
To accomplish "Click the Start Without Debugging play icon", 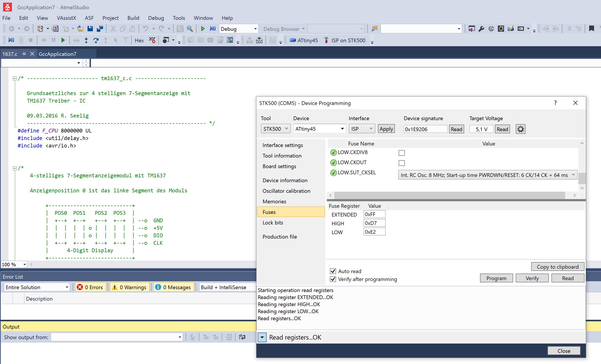I will click(203, 29).
